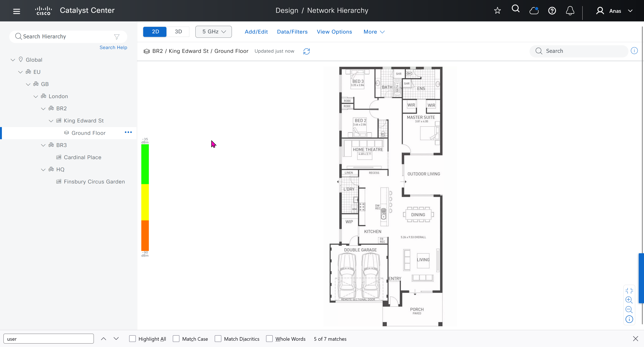Click the favorites star icon
The height and width of the screenshot is (347, 644).
click(x=497, y=10)
